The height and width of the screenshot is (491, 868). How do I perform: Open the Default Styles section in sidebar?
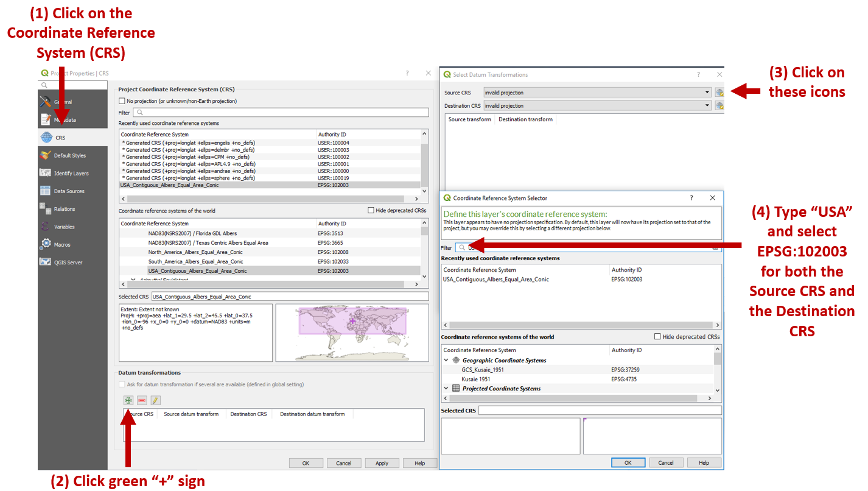72,155
